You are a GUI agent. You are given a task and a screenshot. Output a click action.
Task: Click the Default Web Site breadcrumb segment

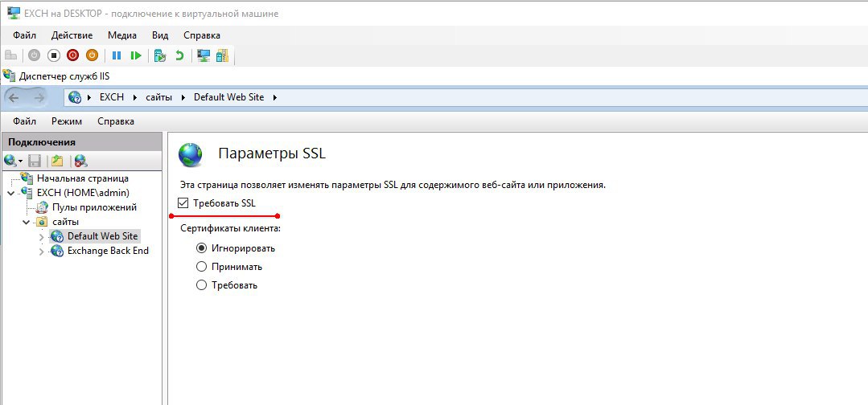(x=228, y=97)
